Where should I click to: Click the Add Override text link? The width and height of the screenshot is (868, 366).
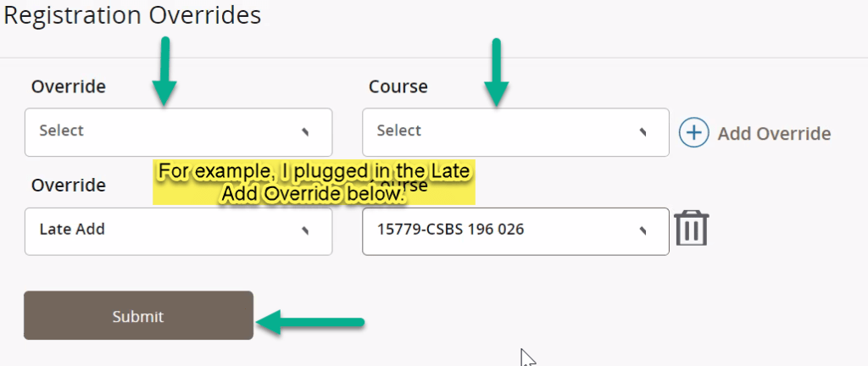click(774, 134)
